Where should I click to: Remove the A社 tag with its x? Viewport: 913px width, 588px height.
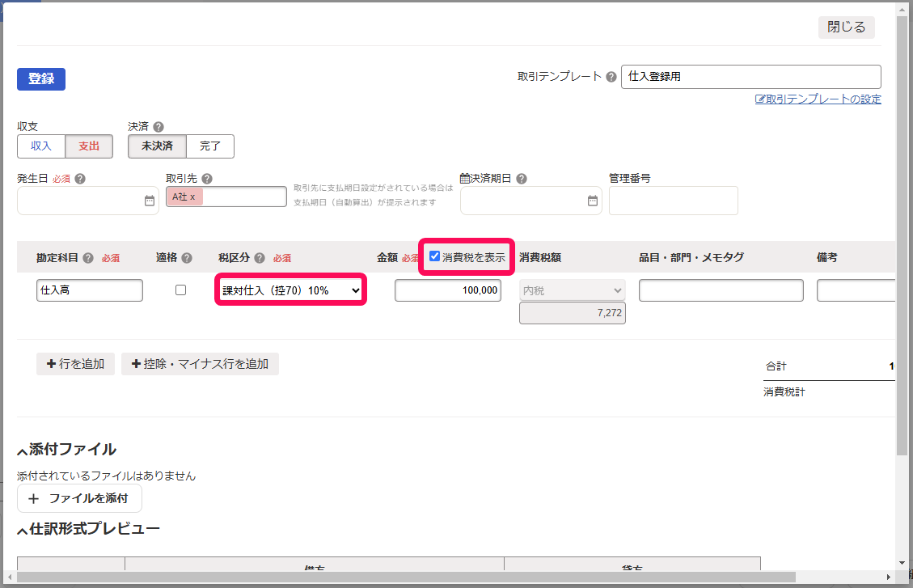click(192, 197)
